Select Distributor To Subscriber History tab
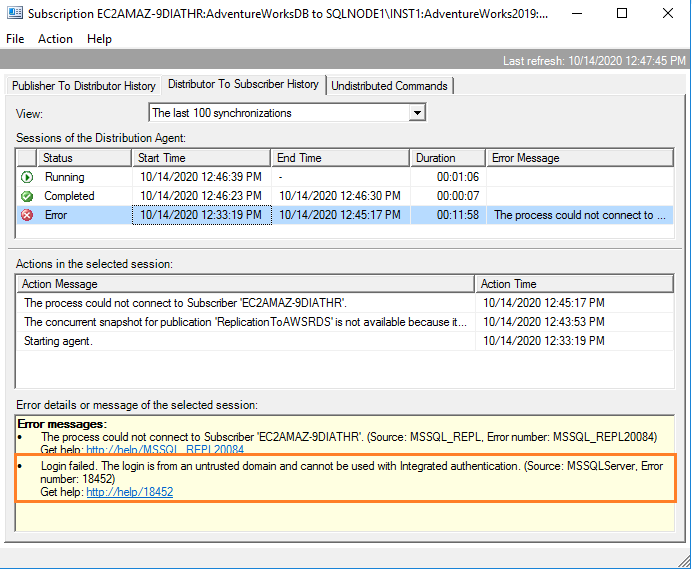 (243, 84)
